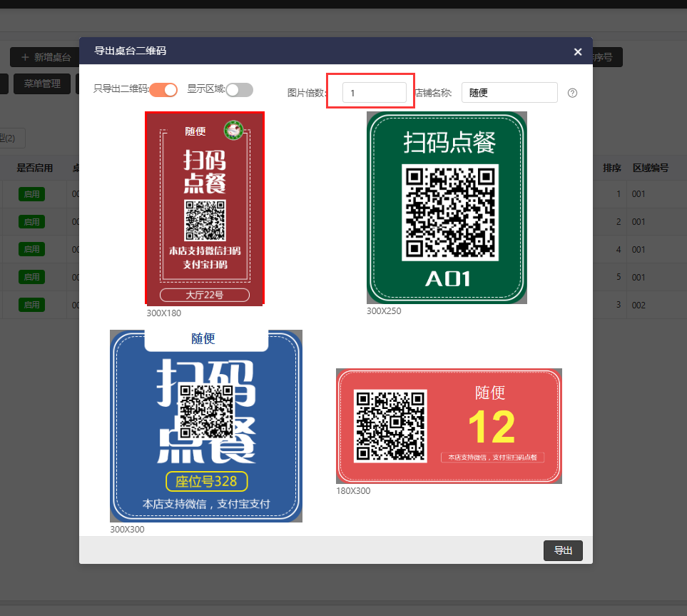Click the 导出 export button
The width and height of the screenshot is (687, 616).
[x=563, y=550]
